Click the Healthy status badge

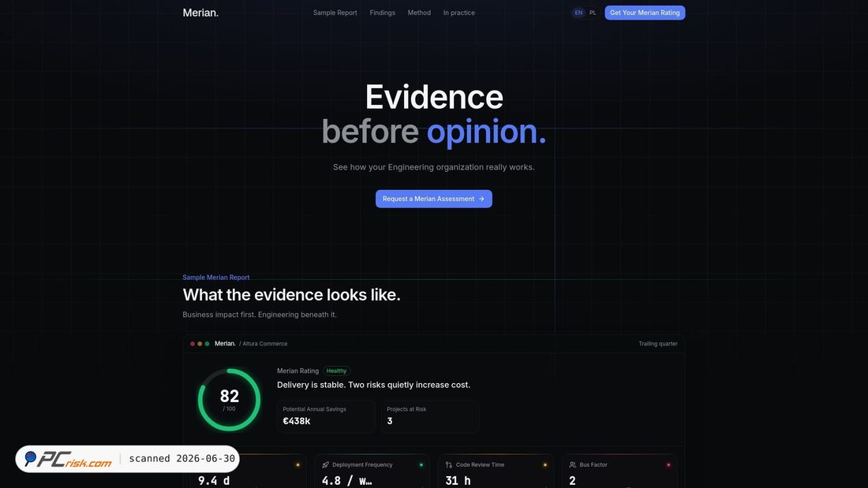[x=337, y=371]
